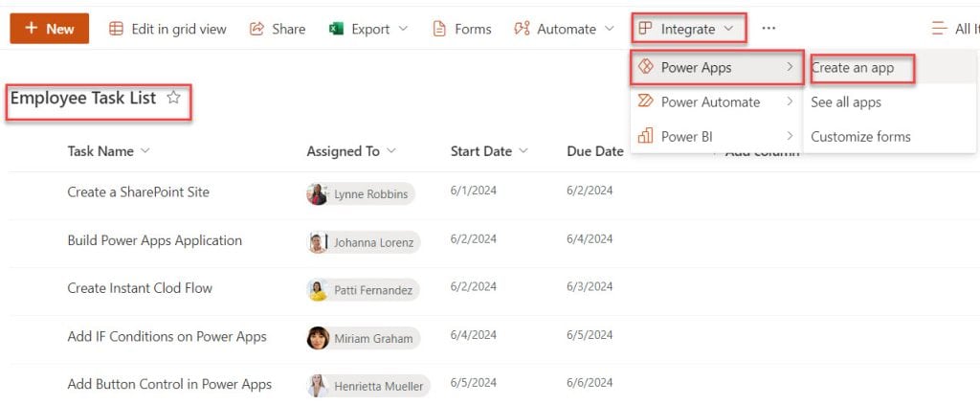The width and height of the screenshot is (980, 405).
Task: Choose Power BI menu entry
Action: (716, 136)
